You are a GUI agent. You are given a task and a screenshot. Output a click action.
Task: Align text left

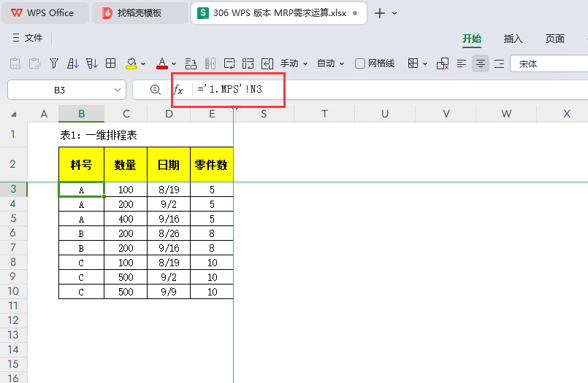[x=462, y=63]
